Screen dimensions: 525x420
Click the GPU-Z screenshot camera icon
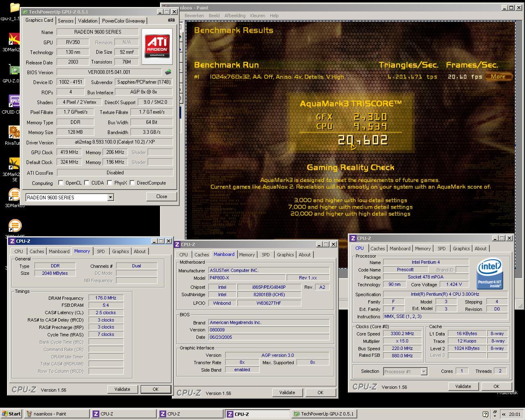point(171,20)
